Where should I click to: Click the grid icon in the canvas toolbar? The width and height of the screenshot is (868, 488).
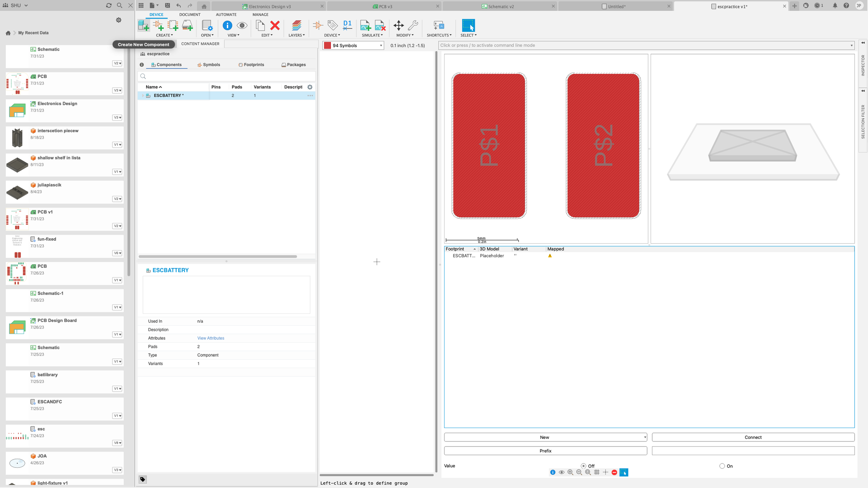[597, 472]
